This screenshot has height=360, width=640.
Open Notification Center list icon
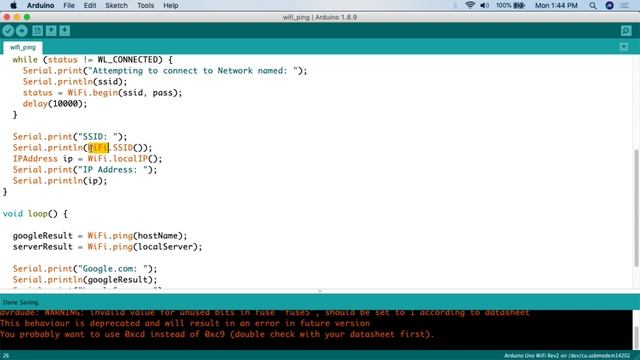[624, 5]
